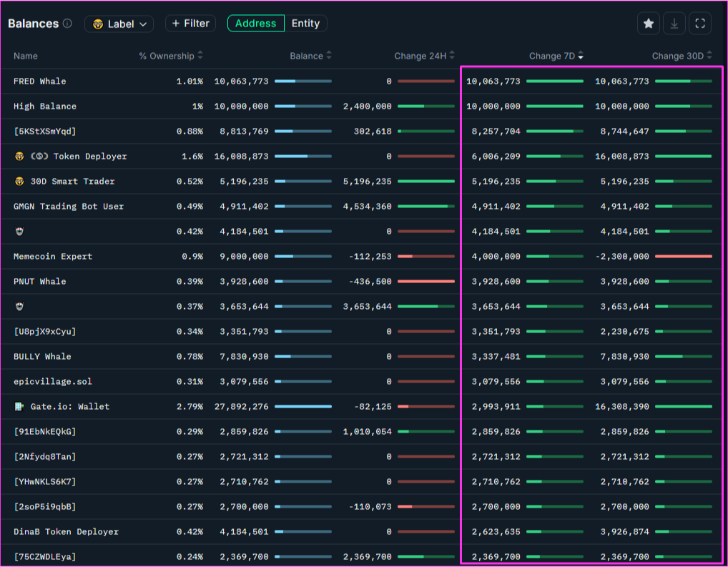The width and height of the screenshot is (728, 567).
Task: Click the 30D Smart Trader emoji icon
Action: pyautogui.click(x=19, y=182)
